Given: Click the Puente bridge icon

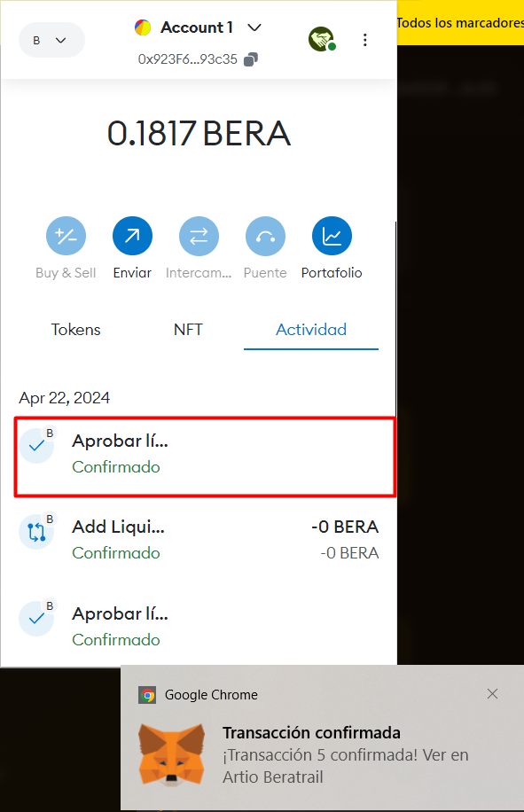Looking at the screenshot, I should point(265,236).
